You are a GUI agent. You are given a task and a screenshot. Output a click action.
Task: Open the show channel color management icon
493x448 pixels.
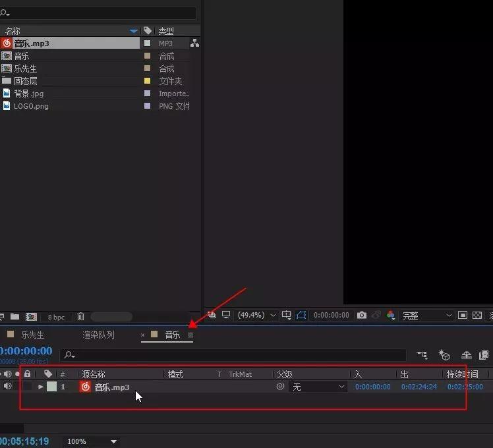[391, 315]
